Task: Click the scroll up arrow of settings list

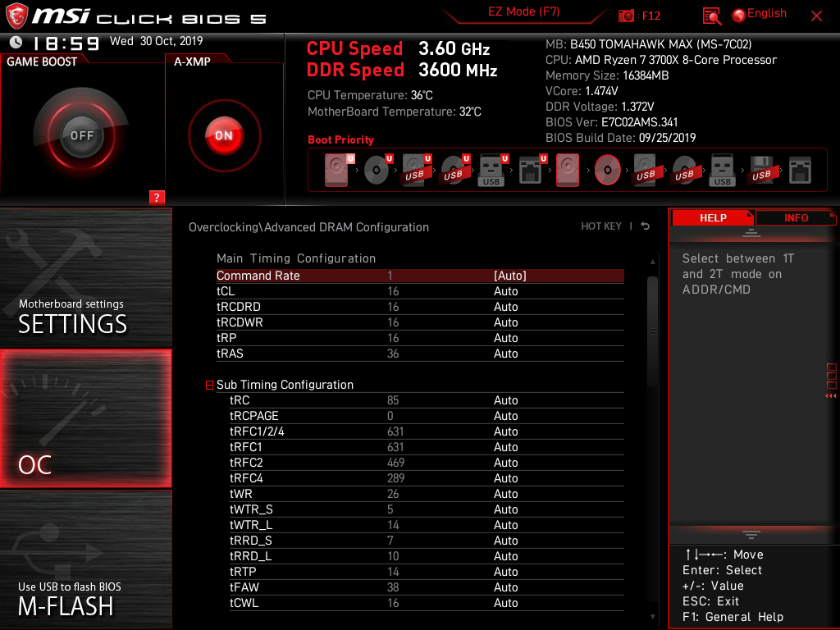Action: [x=652, y=262]
